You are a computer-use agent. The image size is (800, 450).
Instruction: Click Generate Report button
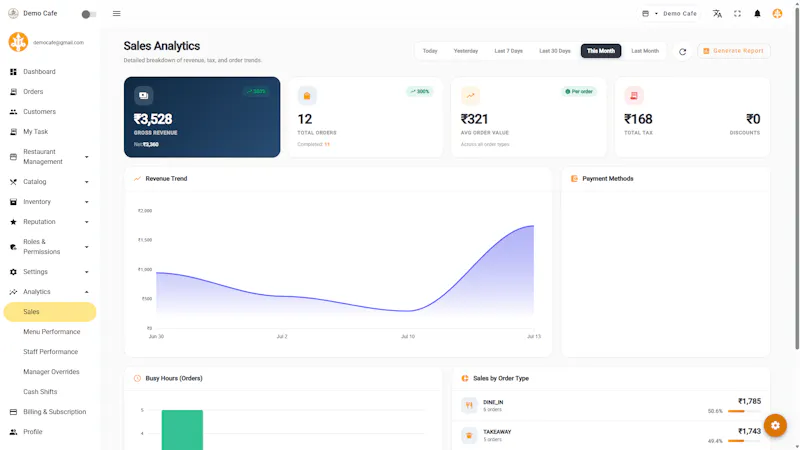tap(734, 51)
